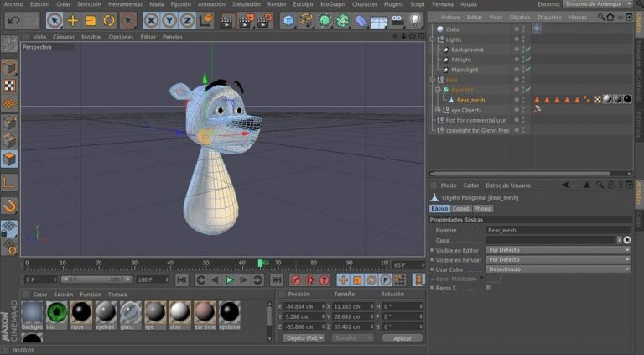Open Visible en Render dropdown
Image resolution: width=644 pixels, height=355 pixels.
pos(558,259)
